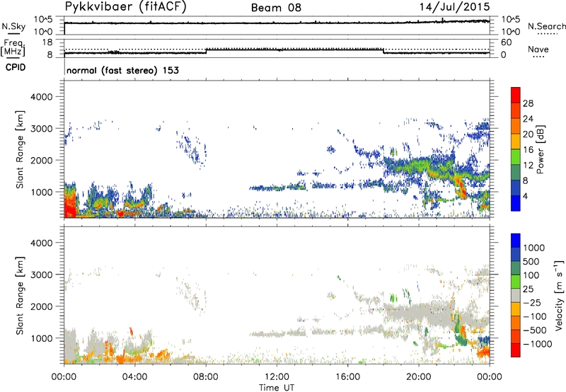Click the '12:00' time tick label
This screenshot has width=566, height=392.
click(277, 377)
